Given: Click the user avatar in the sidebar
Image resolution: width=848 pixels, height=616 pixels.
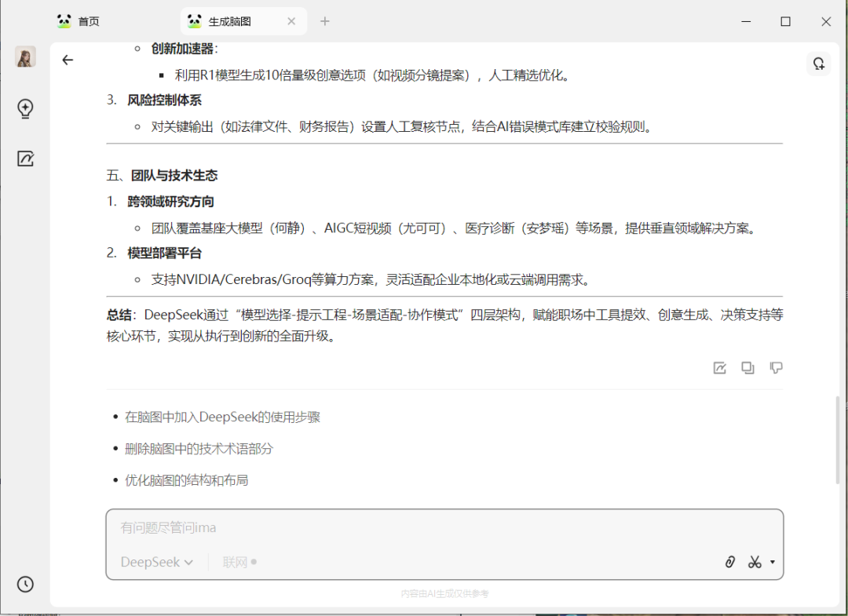Looking at the screenshot, I should pyautogui.click(x=24, y=56).
